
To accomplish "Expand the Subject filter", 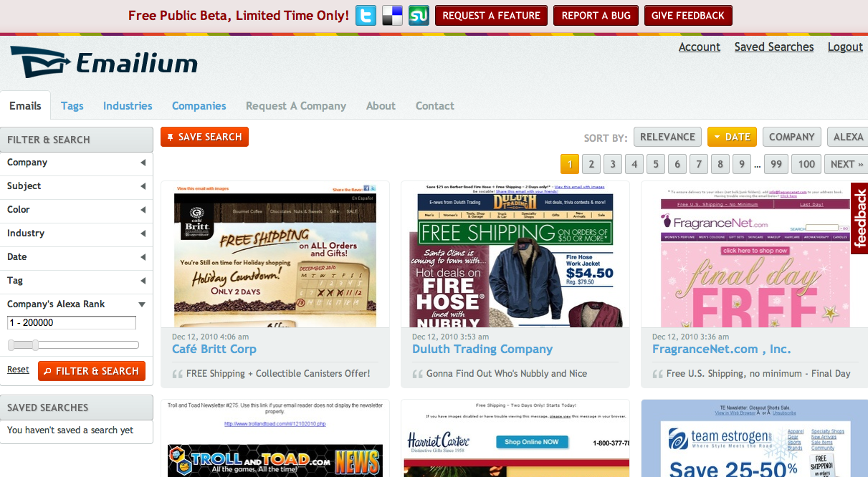I will point(77,186).
